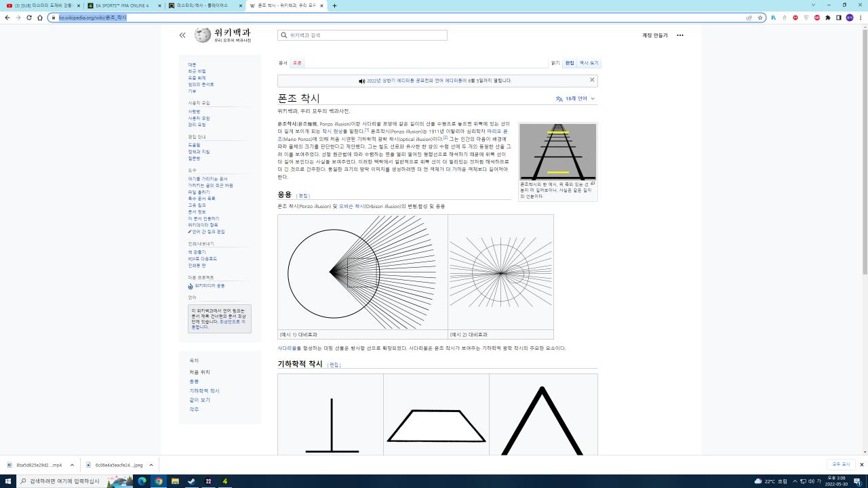Click the Wikipedia search field
This screenshot has height=488, width=868.
pyautogui.click(x=362, y=35)
